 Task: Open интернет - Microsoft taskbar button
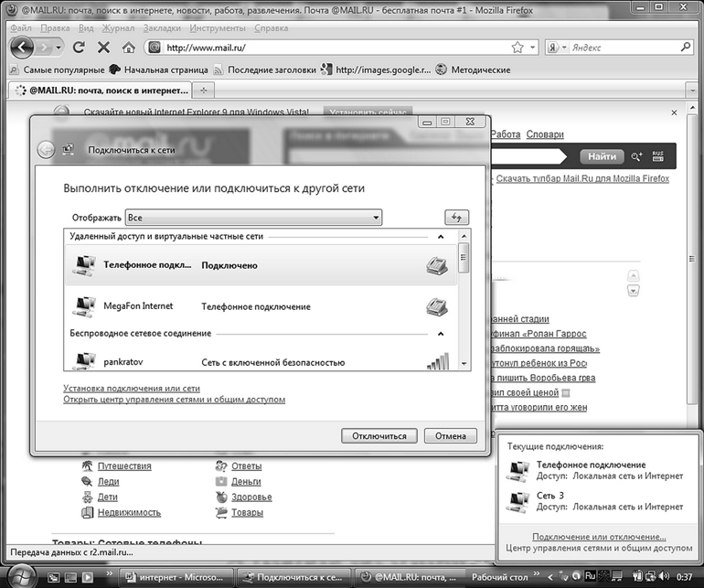(176, 577)
